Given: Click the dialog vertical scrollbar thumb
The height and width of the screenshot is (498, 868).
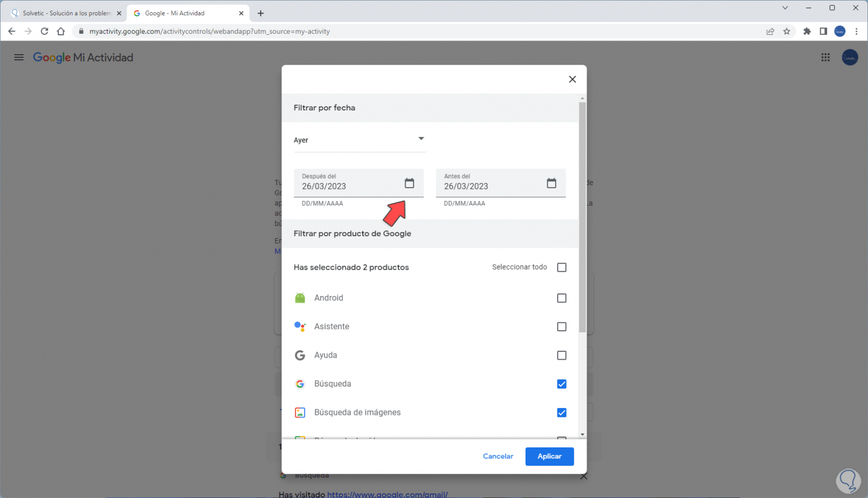Looking at the screenshot, I should 582,217.
